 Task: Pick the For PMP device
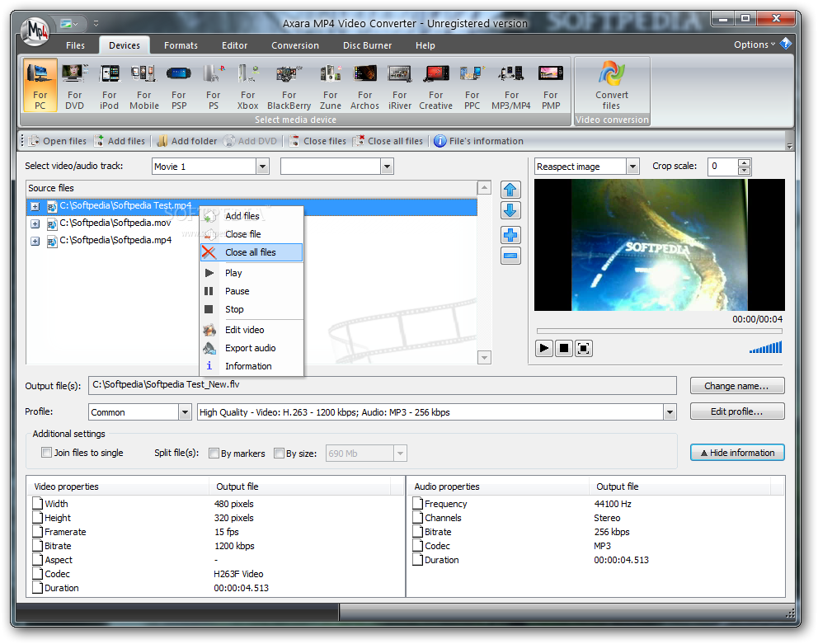pos(551,86)
